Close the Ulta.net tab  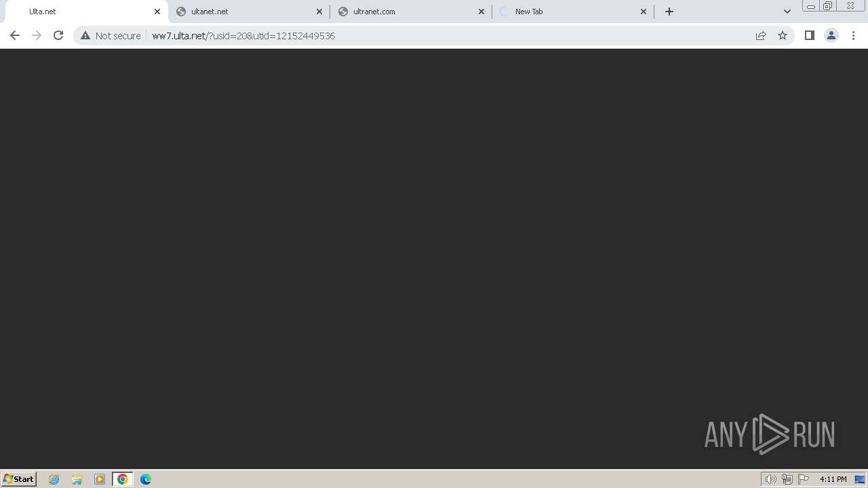157,12
